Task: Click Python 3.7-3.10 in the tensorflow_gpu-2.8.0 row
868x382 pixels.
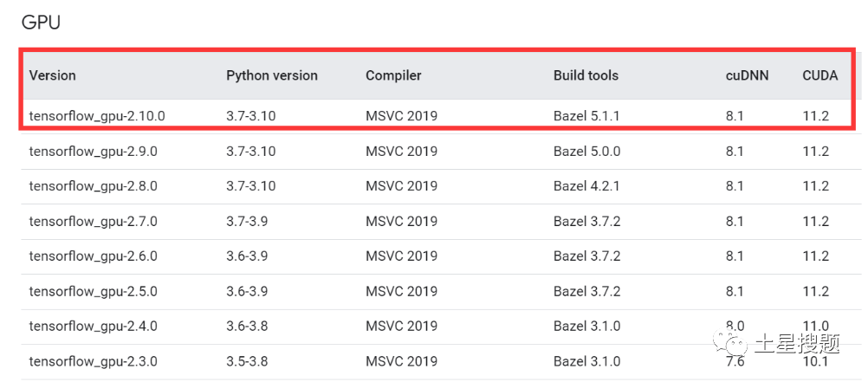Action: point(250,186)
